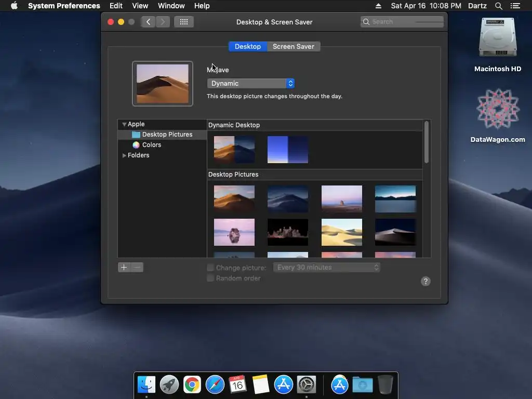
Task: Enable the Change picture checkbox
Action: point(210,268)
